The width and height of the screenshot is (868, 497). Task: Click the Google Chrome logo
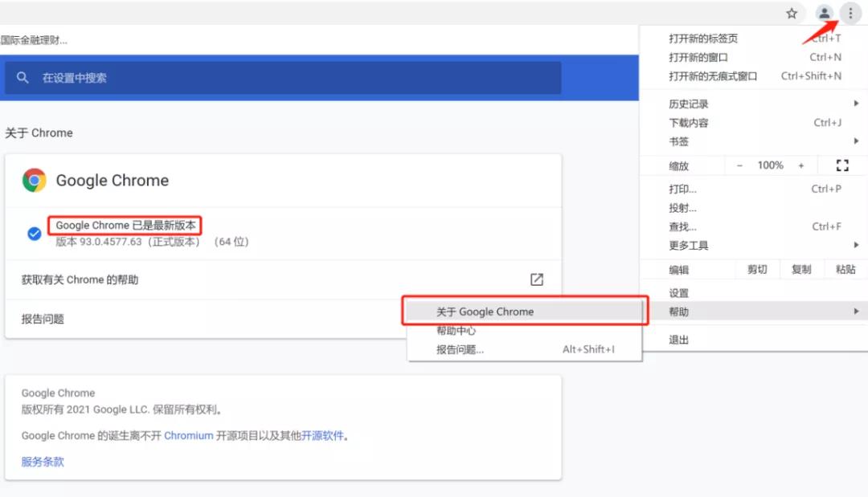click(x=35, y=180)
